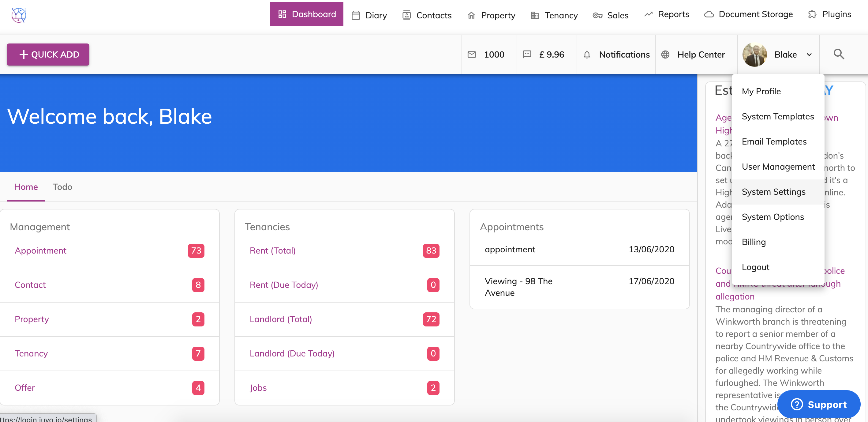Choose Logout in the dropdown menu
The height and width of the screenshot is (422, 868).
point(755,267)
